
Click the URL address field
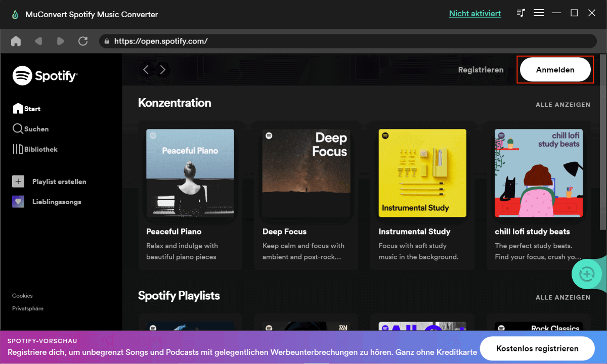348,41
